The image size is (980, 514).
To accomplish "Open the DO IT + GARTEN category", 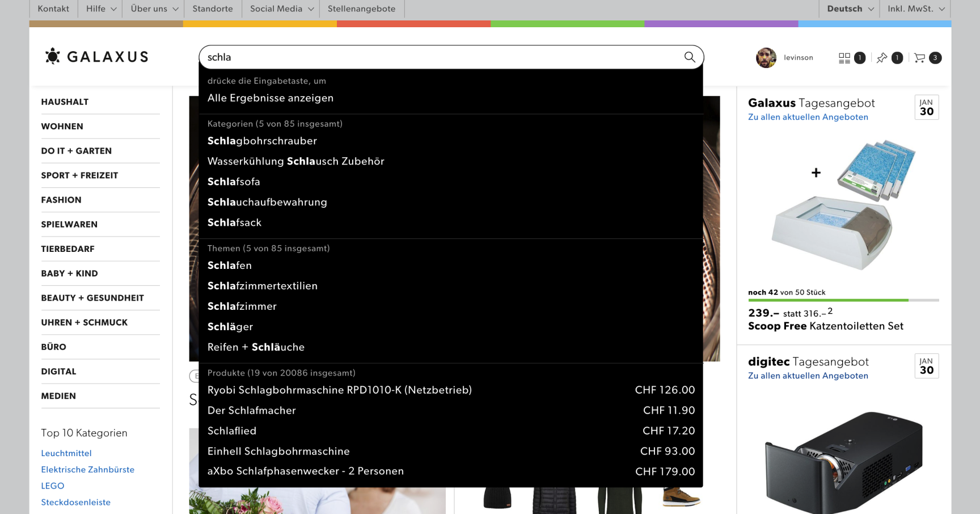I will pos(76,151).
